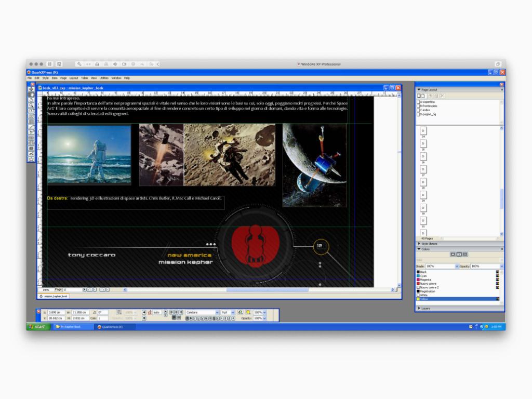This screenshot has width=532, height=399.
Task: Open the Utilities menu
Action: coord(104,78)
